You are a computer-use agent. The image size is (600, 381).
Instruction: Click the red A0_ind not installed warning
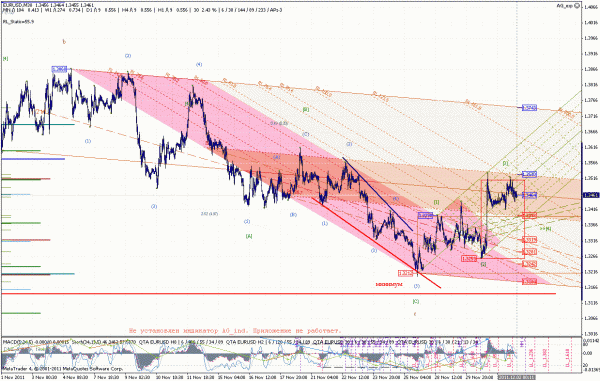(x=235, y=331)
